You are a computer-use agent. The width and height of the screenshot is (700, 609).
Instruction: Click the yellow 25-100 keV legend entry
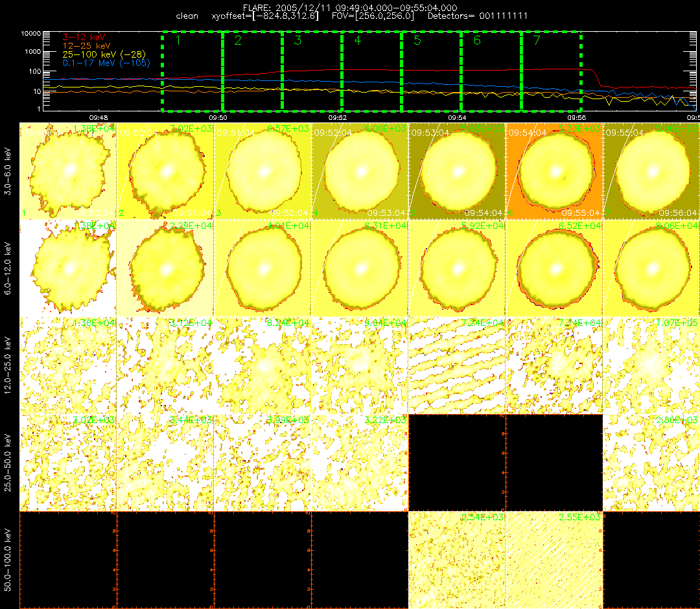(104, 54)
